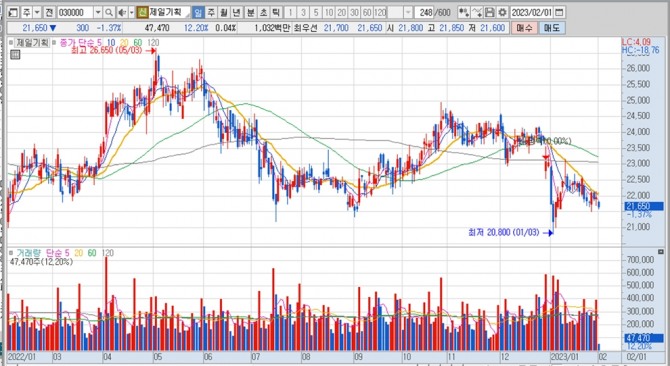This screenshot has height=366, width=670.
Task: Click the add line overlay icon
Action: [477, 12]
